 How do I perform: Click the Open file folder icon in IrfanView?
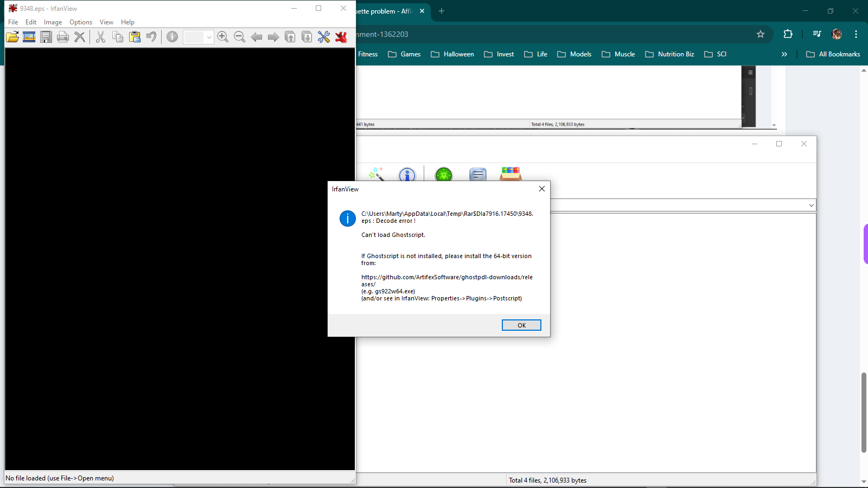coord(12,37)
